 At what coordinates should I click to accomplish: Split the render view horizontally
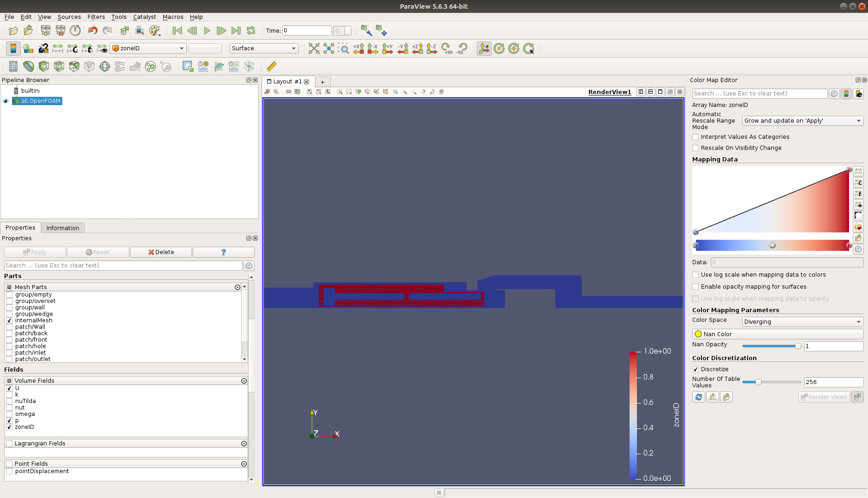tap(641, 92)
